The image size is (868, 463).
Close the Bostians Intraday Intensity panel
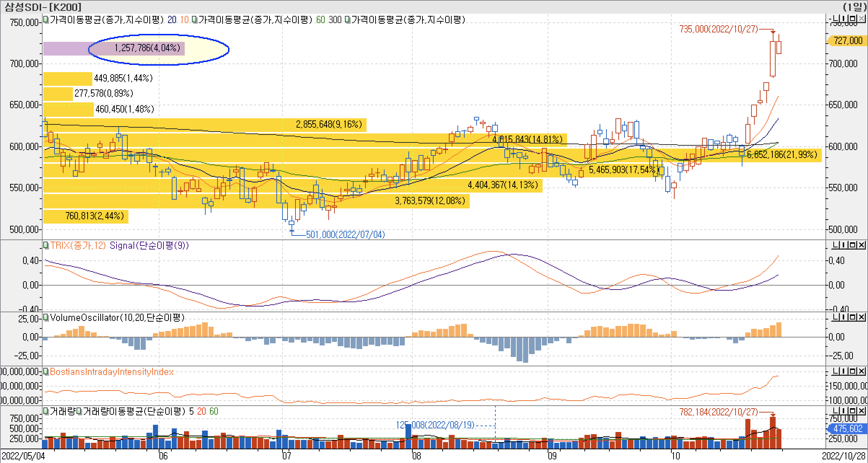click(x=862, y=371)
